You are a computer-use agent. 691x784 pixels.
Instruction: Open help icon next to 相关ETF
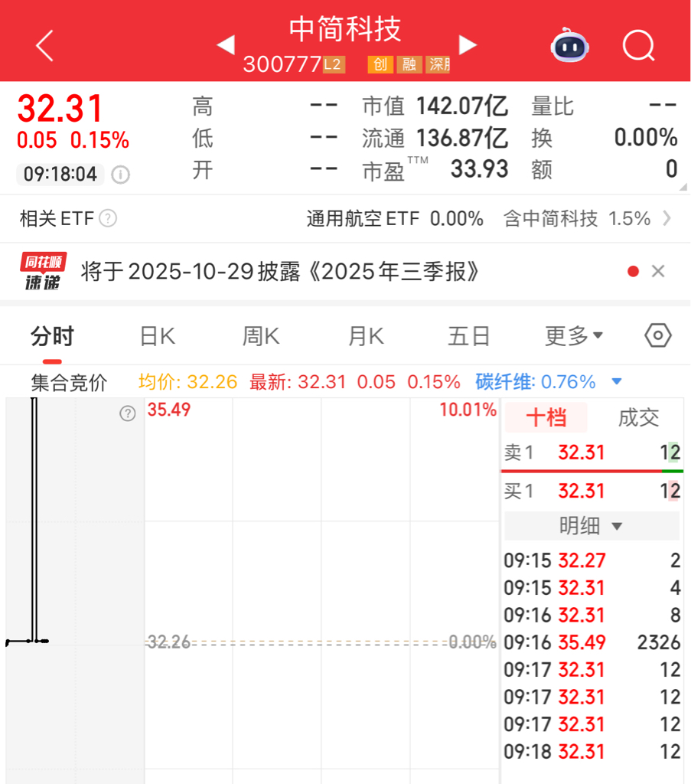point(108,218)
